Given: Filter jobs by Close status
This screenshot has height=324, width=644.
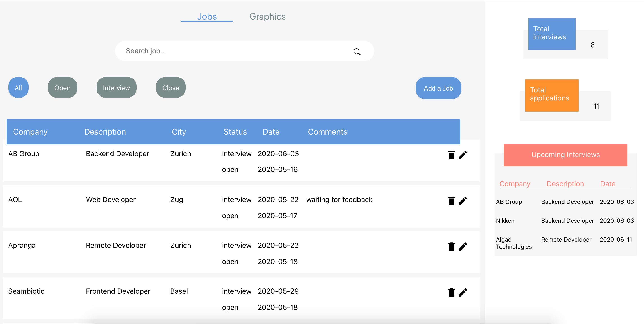Looking at the screenshot, I should [170, 88].
